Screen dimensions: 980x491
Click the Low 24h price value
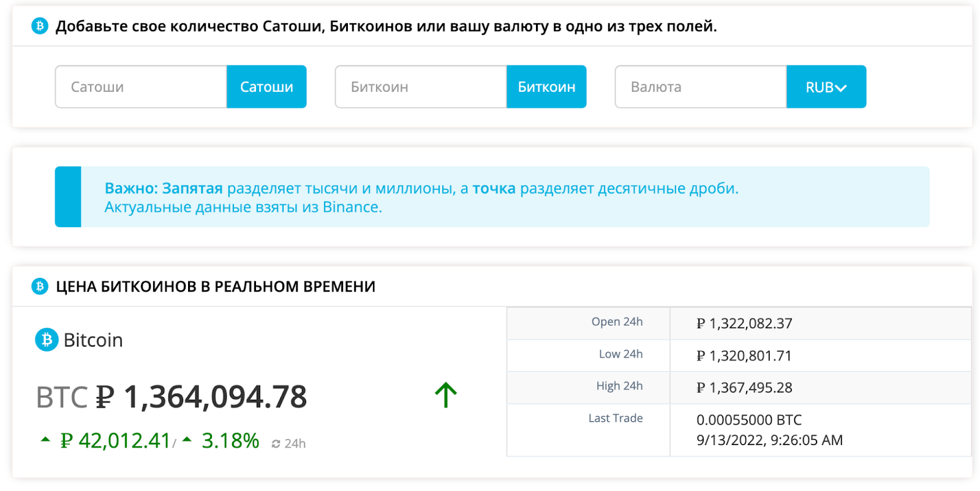744,356
